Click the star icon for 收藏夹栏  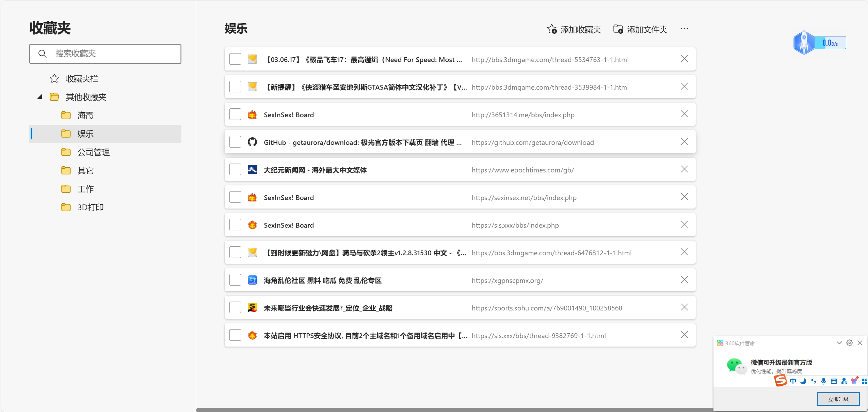click(54, 79)
